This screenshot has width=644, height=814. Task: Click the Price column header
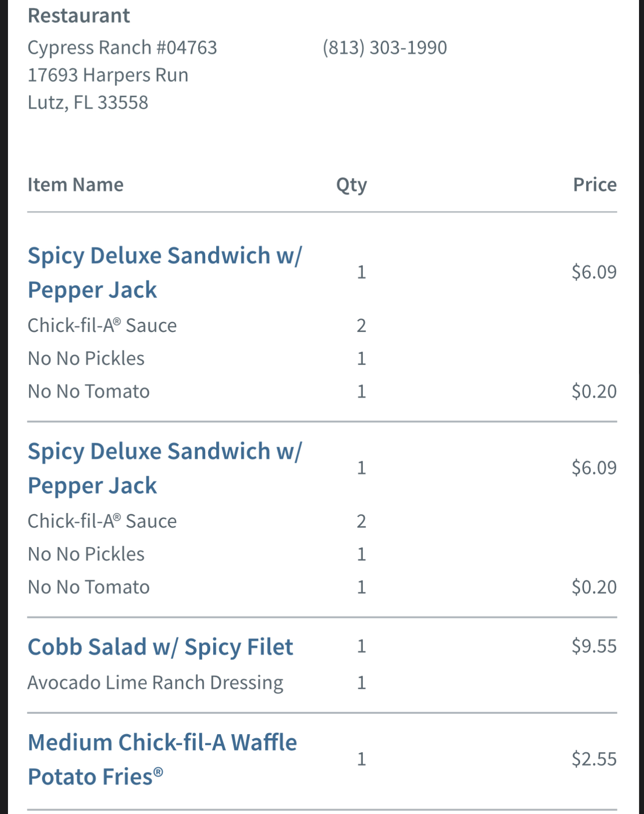(x=594, y=185)
